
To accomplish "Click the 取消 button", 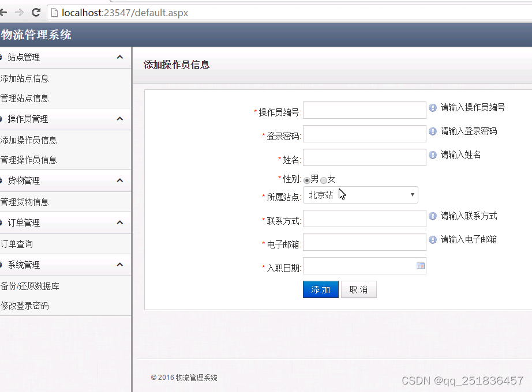I will tap(359, 289).
